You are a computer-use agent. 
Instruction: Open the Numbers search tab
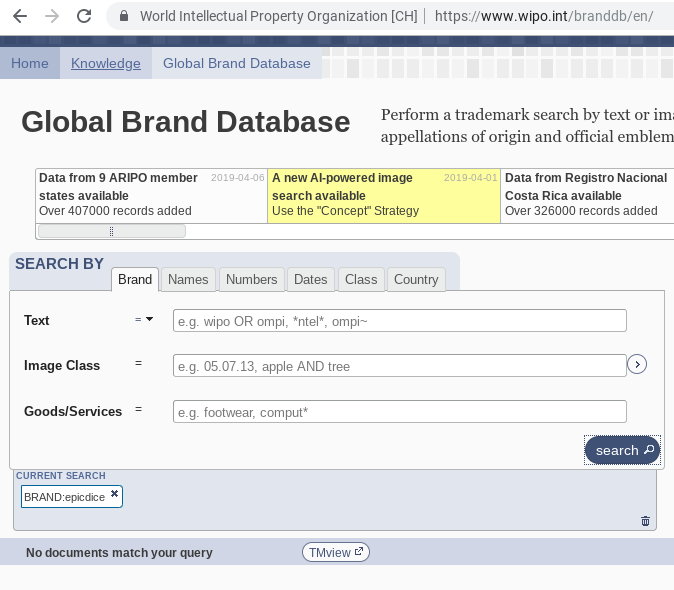coord(251,279)
